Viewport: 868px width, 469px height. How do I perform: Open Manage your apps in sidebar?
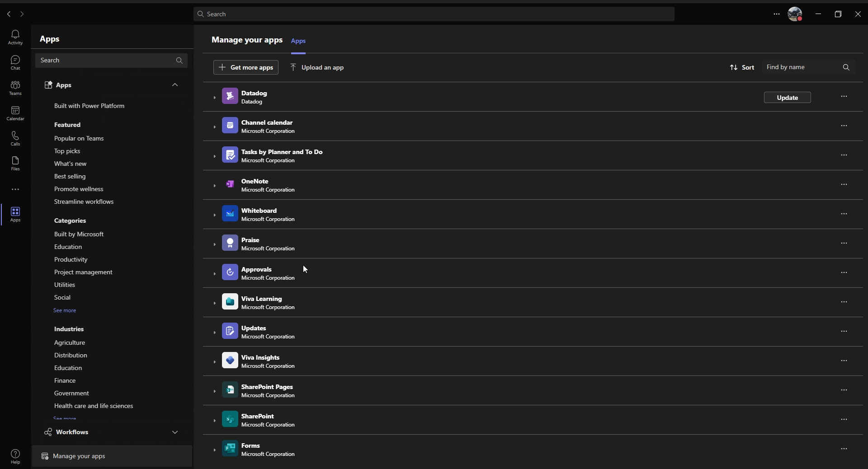click(x=112, y=456)
